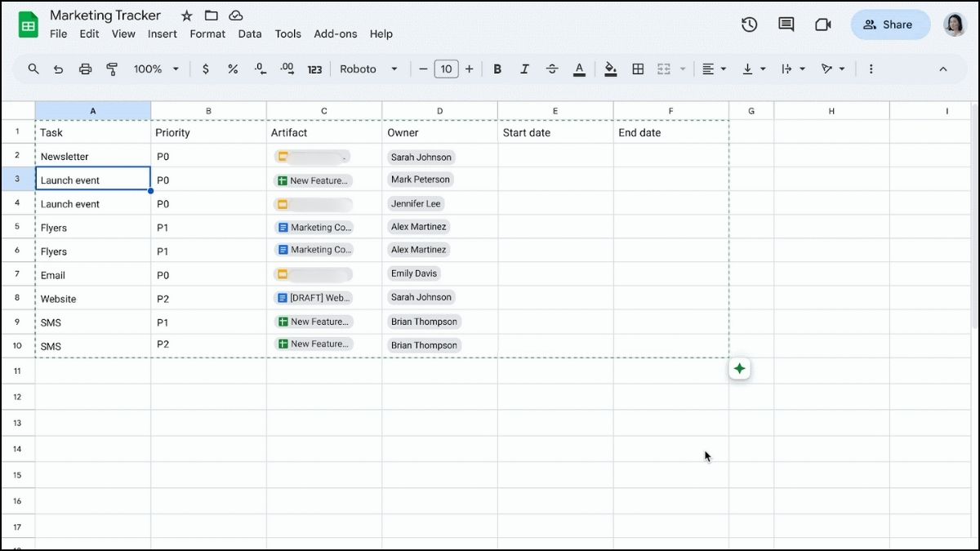Open the View menu
Image resolution: width=980 pixels, height=551 pixels.
click(123, 34)
